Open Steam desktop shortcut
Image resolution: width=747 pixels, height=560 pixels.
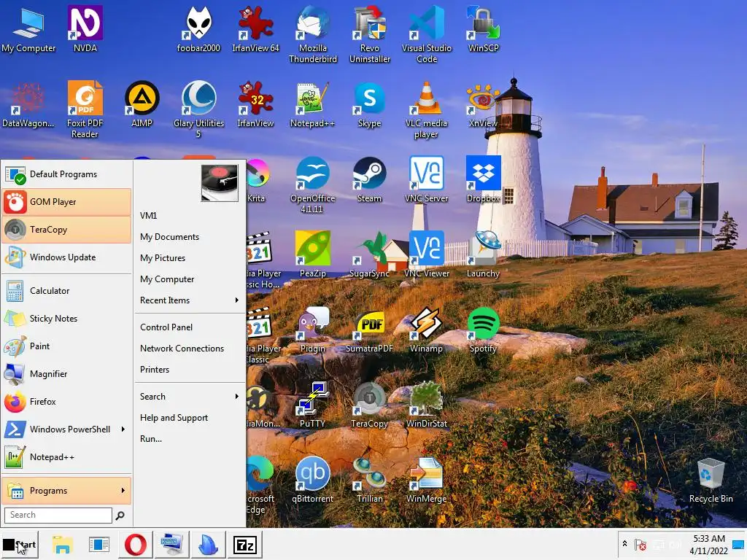click(x=370, y=179)
